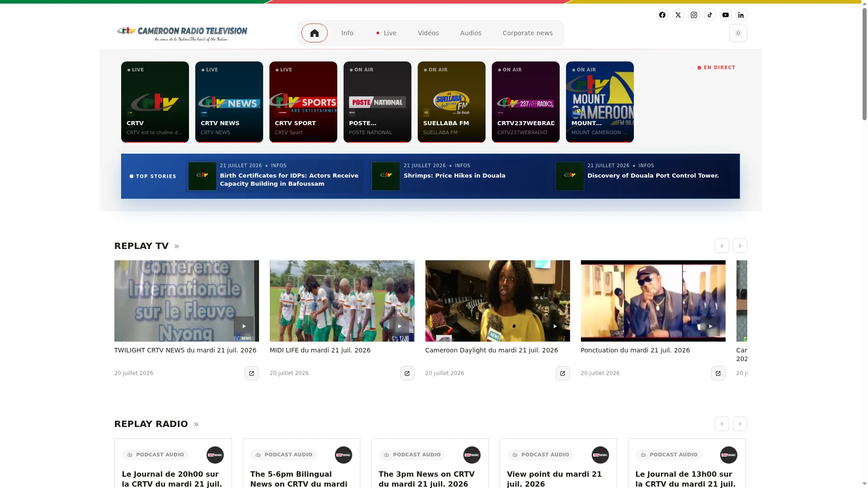Play MIDI LIFE video thumbnail
The image size is (868, 488).
pyautogui.click(x=342, y=301)
